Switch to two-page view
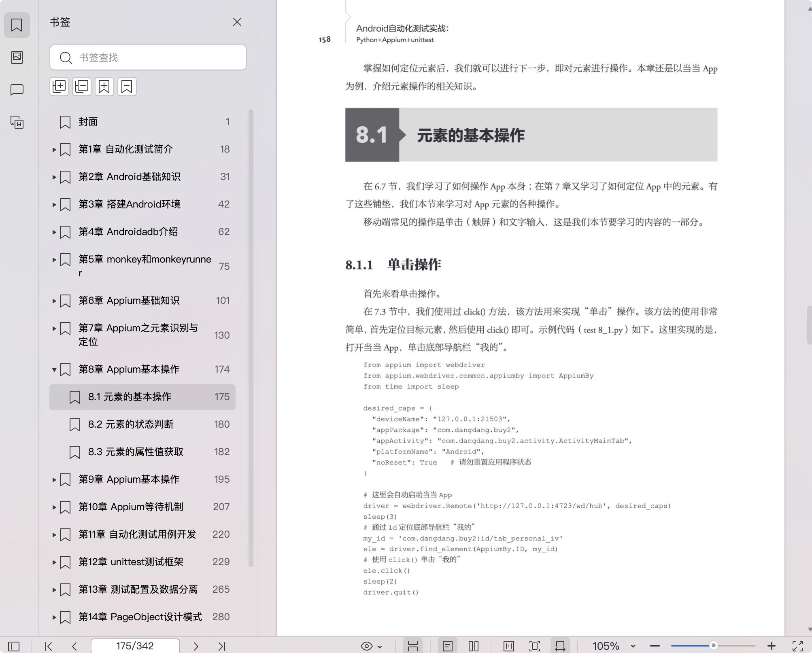812x653 pixels. (474, 646)
